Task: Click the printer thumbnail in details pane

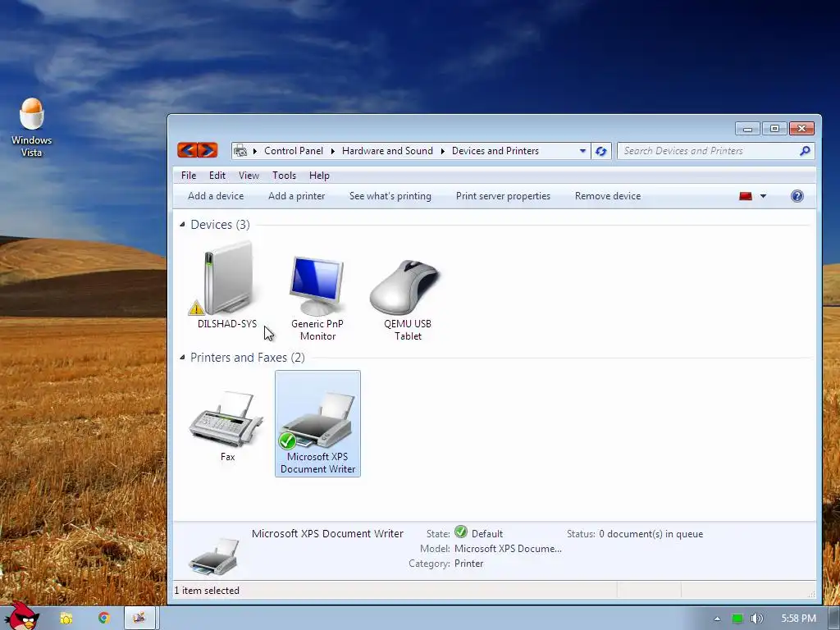Action: [214, 557]
